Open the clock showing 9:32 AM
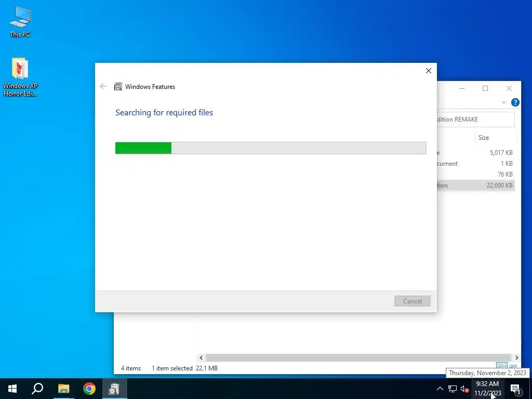 [x=487, y=389]
